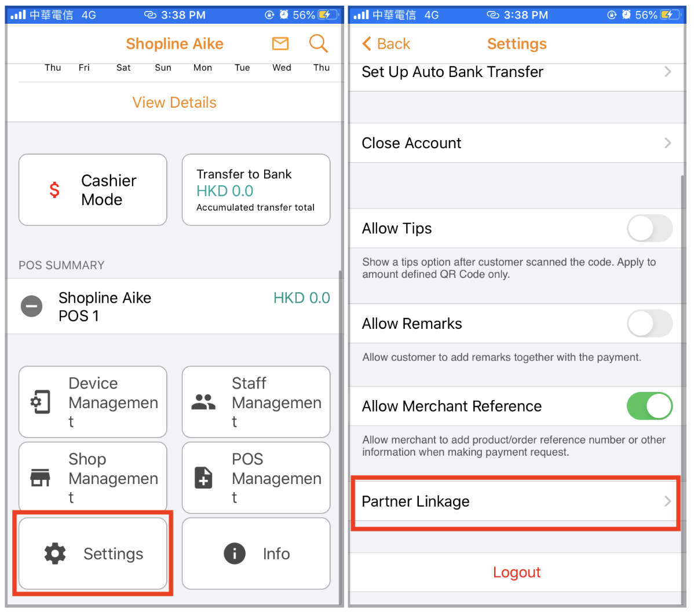Viewport: 694px width, 616px height.
Task: Tap the Shopline Aike title
Action: point(174,44)
